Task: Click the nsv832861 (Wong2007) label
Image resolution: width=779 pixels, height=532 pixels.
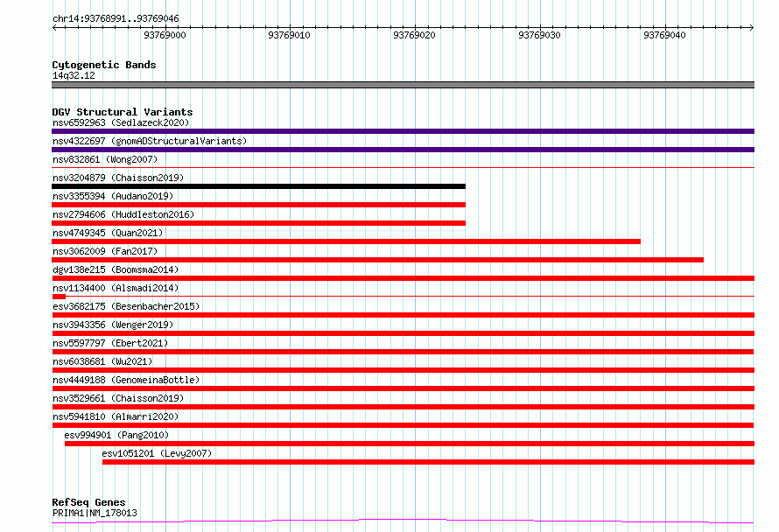Action: coord(105,159)
